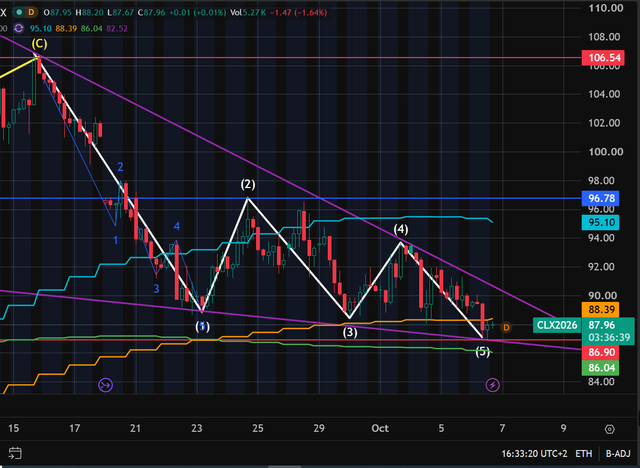Select the blue 96.78 price label
640x468 pixels.
[600, 198]
